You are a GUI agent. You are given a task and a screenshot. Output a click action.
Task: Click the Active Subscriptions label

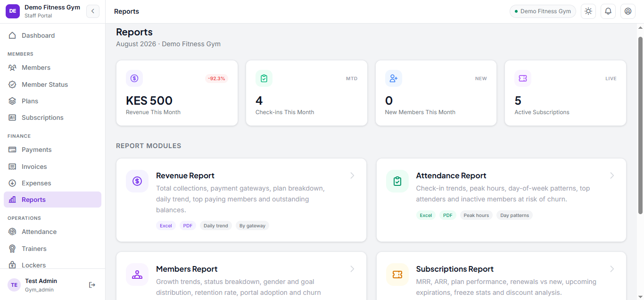tap(542, 112)
